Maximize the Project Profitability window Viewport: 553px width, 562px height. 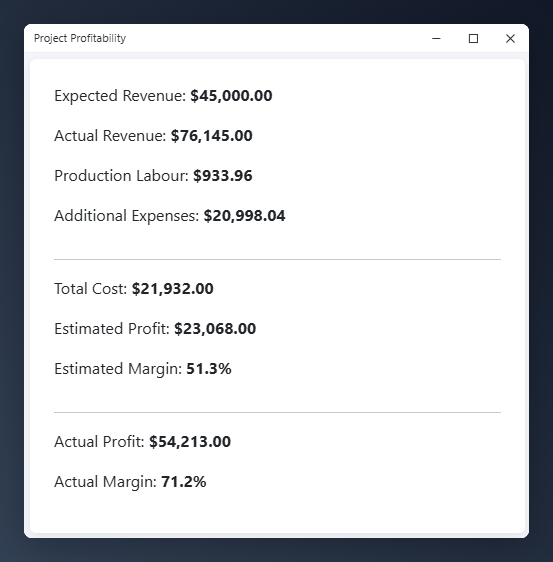pos(473,38)
